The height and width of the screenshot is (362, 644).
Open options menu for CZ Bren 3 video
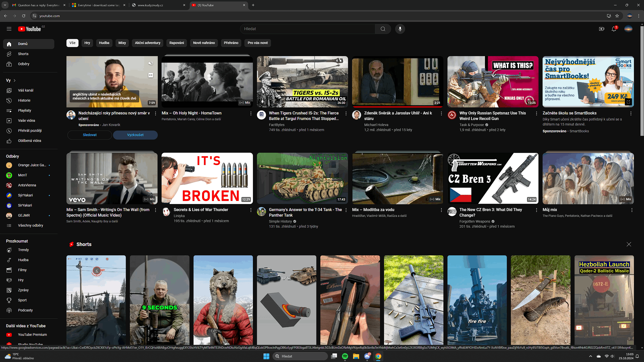pyautogui.click(x=536, y=210)
